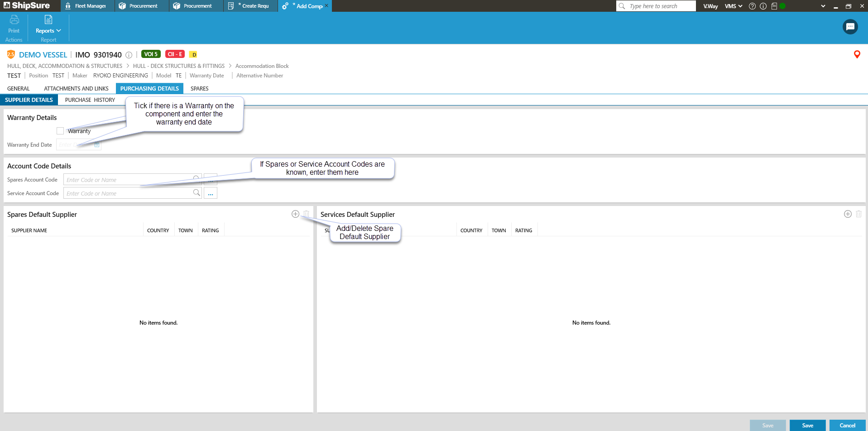
Task: Add a services default supplier
Action: [848, 214]
